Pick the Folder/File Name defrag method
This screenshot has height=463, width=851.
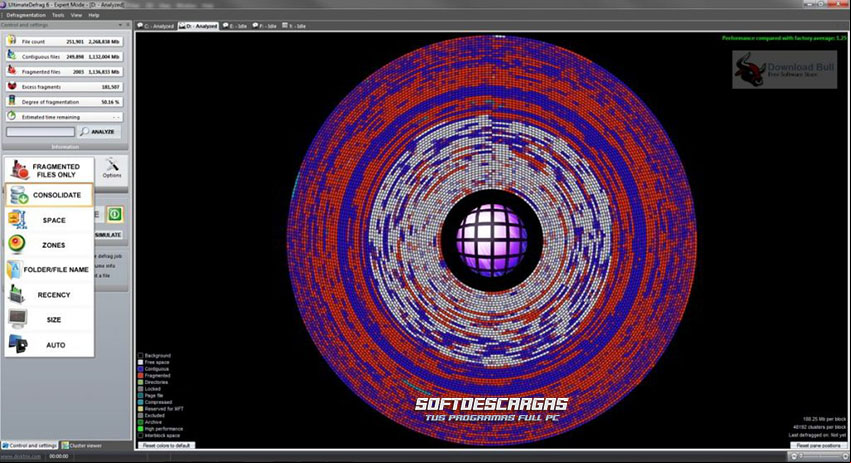49,269
